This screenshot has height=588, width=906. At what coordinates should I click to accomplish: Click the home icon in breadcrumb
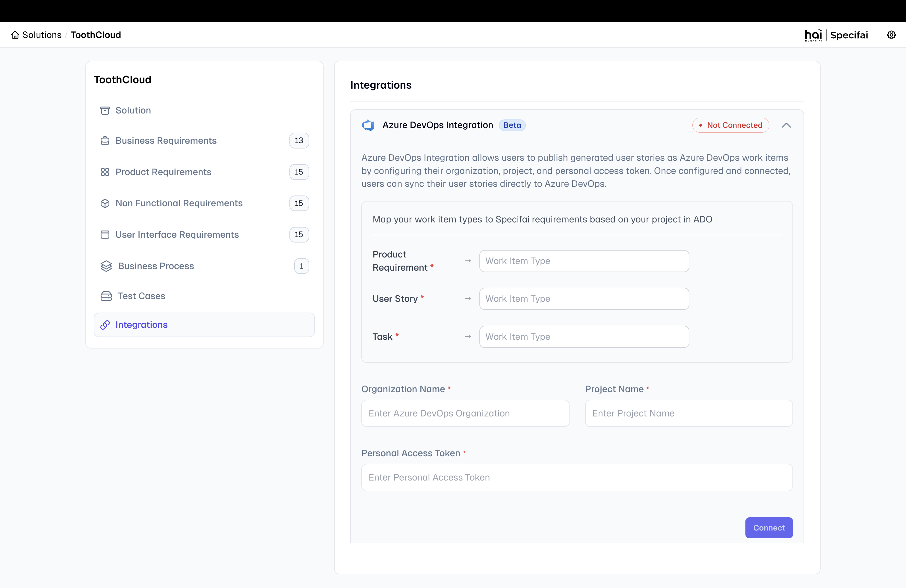pos(15,35)
